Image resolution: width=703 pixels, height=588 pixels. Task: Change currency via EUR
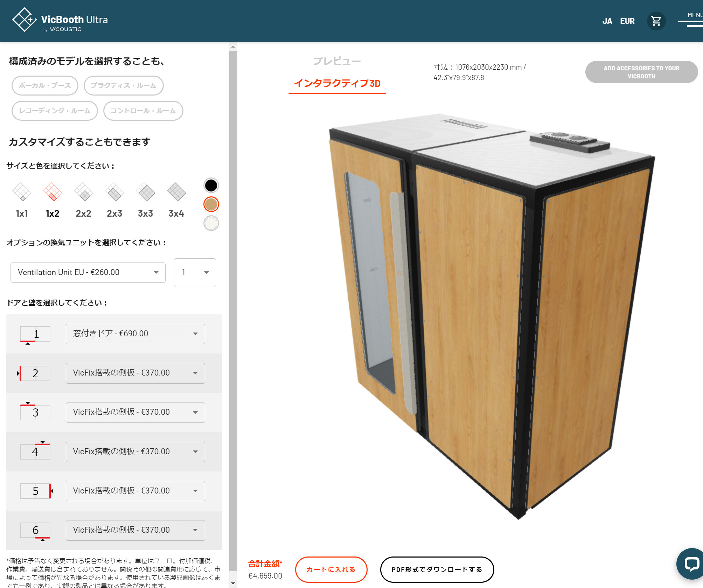click(x=627, y=21)
